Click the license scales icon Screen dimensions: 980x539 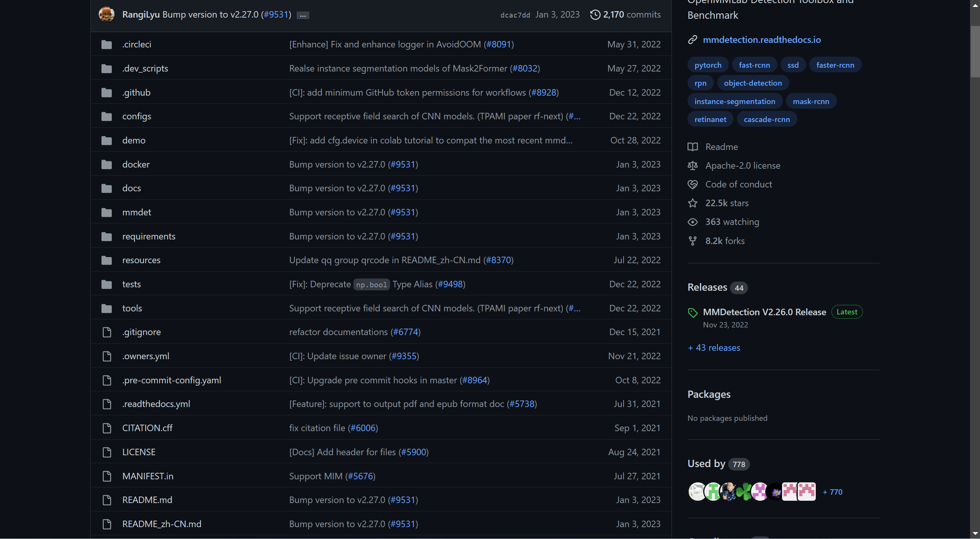(x=693, y=166)
